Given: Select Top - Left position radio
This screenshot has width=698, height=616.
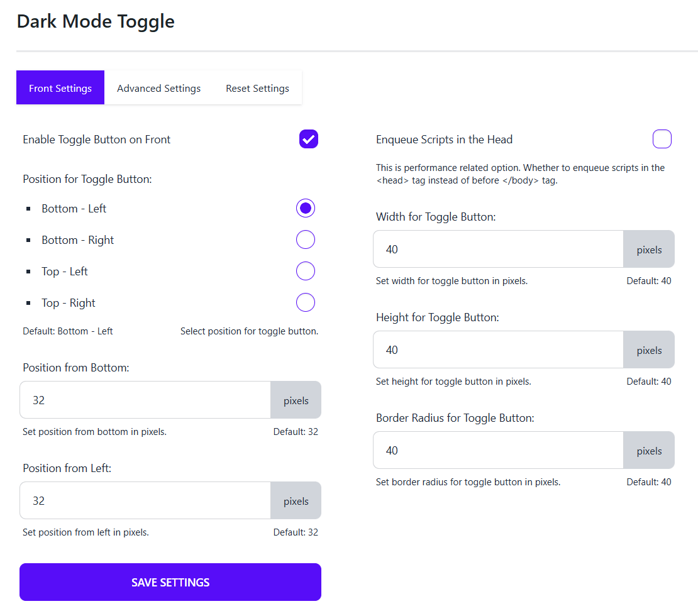Looking at the screenshot, I should coord(306,271).
